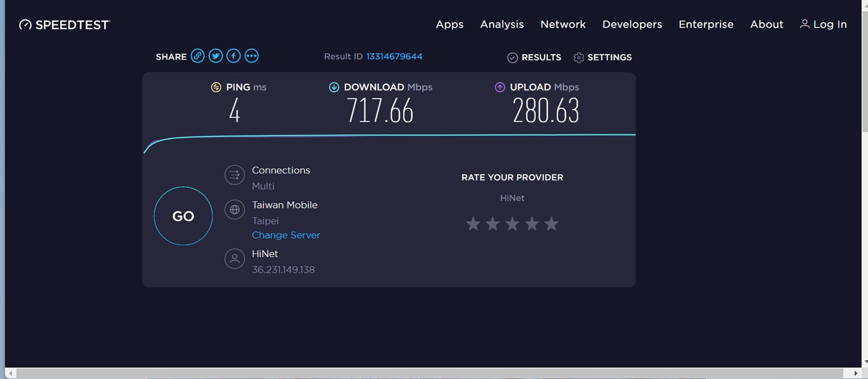Click Change Server link
Viewport: 868px width, 379px height.
pos(286,235)
